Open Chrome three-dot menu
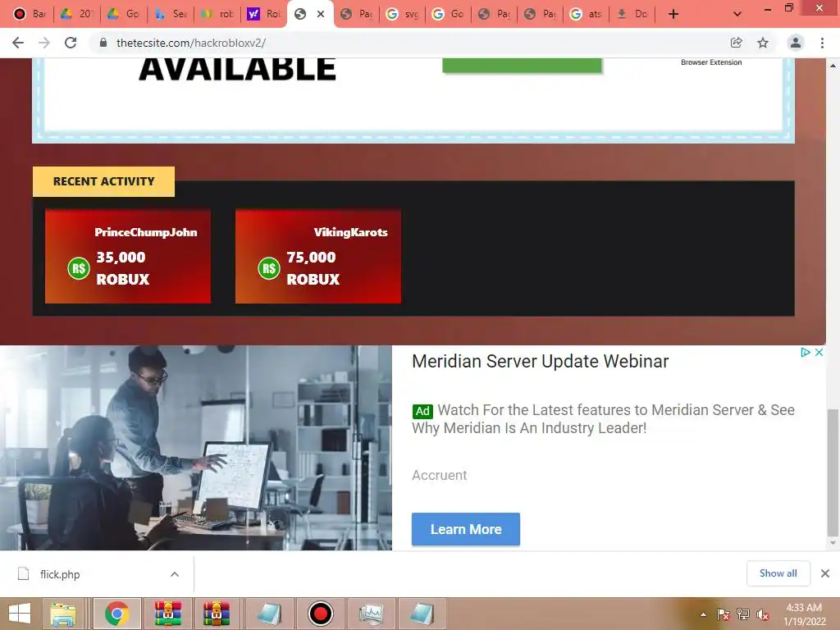 pyautogui.click(x=822, y=43)
